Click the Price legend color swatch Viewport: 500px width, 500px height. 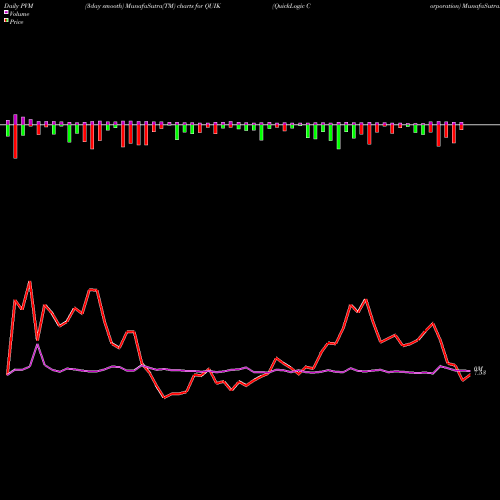pos(6,20)
